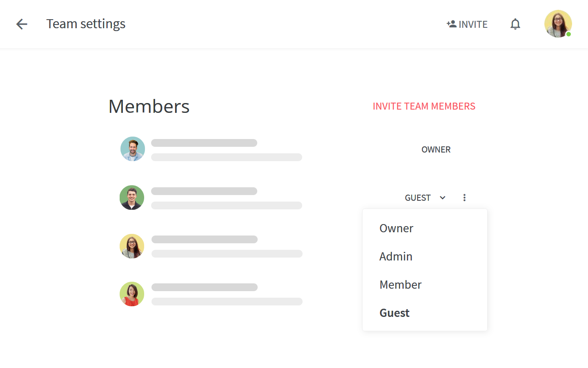
Task: Select Owner from the role menu
Action: 396,228
